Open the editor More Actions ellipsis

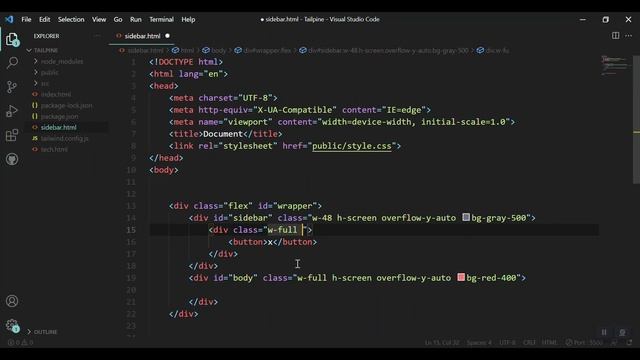point(629,36)
